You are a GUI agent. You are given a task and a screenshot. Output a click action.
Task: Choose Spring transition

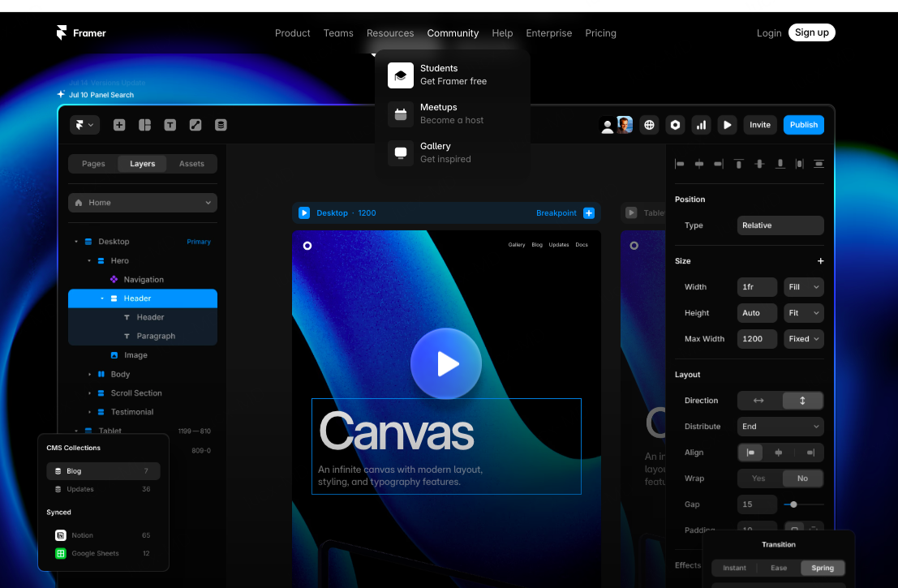823,568
